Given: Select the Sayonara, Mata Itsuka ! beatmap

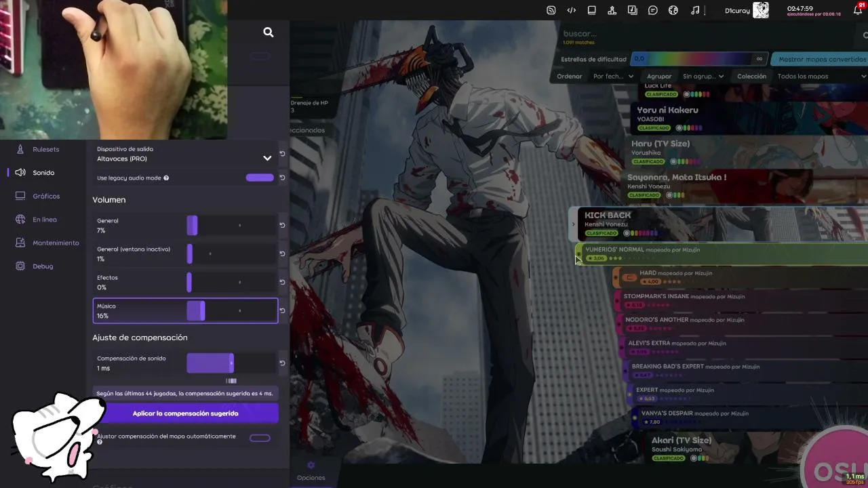Looking at the screenshot, I should coord(745,186).
